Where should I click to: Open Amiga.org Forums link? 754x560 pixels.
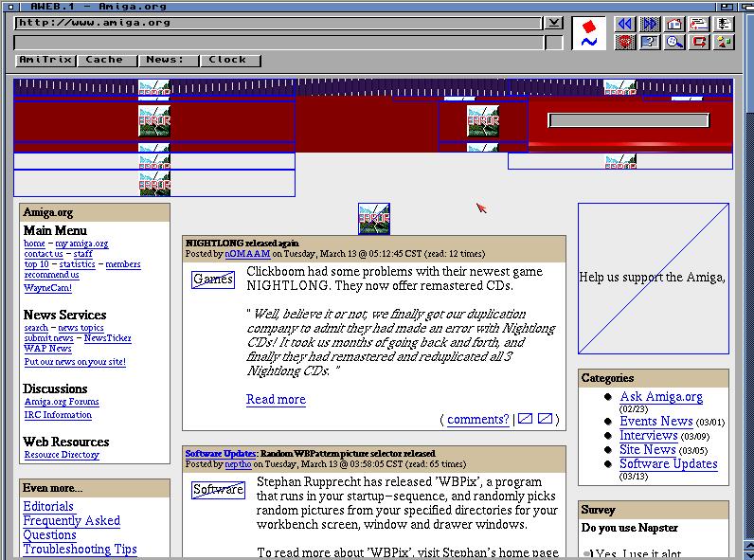point(62,402)
